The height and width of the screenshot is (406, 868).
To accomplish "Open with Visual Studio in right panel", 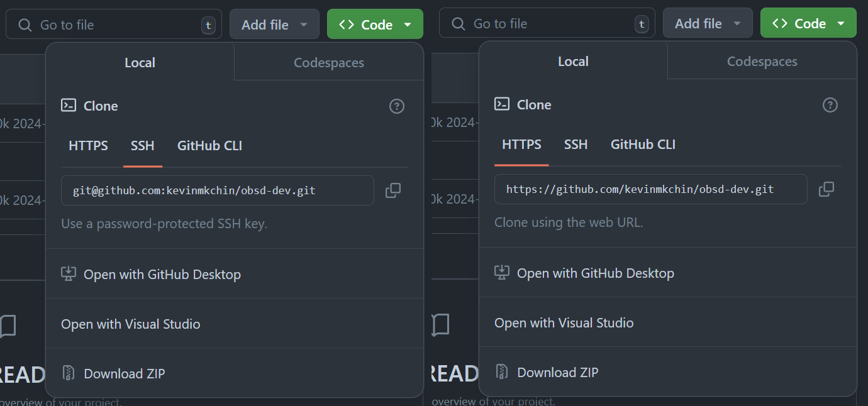I will [x=668, y=322].
